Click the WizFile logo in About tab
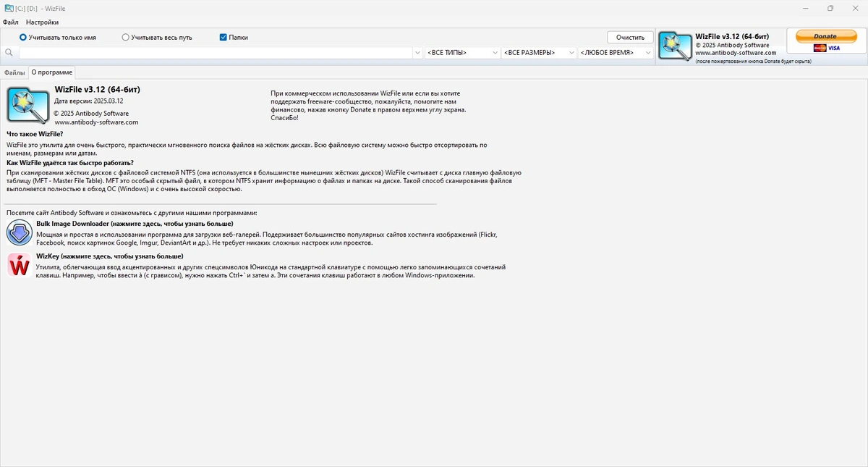868x467 pixels. 27,105
